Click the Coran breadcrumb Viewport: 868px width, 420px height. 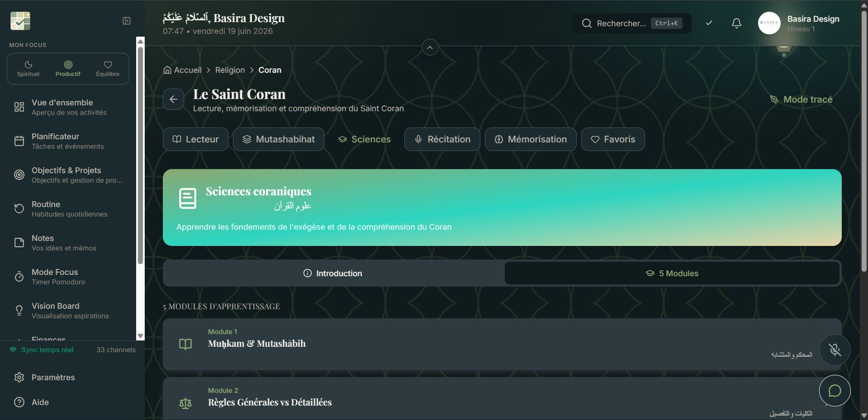pos(270,70)
